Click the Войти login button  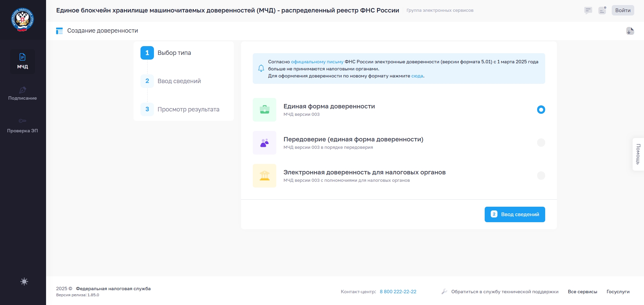622,10
